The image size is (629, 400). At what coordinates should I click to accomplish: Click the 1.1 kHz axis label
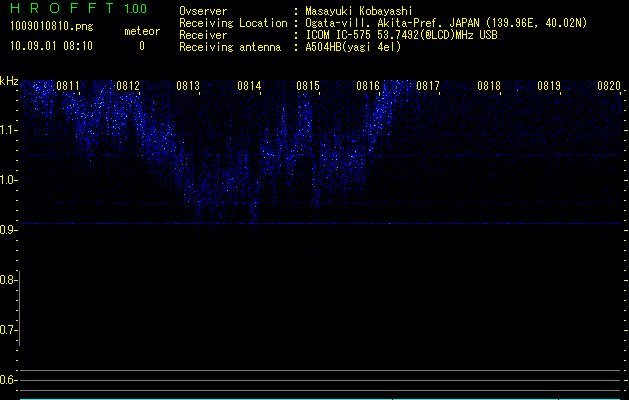(x=8, y=130)
